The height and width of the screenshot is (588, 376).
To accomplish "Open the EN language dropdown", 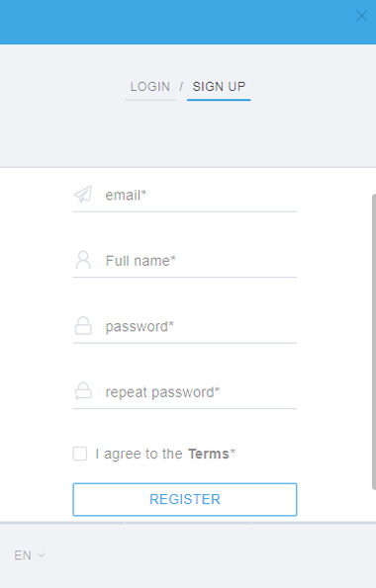I will point(30,555).
